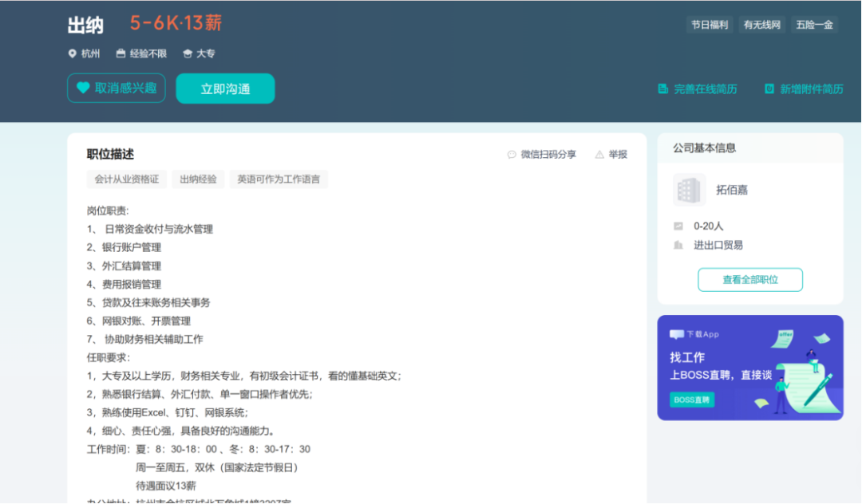Click the briefcase icon beside 经验不限
The width and height of the screenshot is (862, 504).
pos(121,53)
